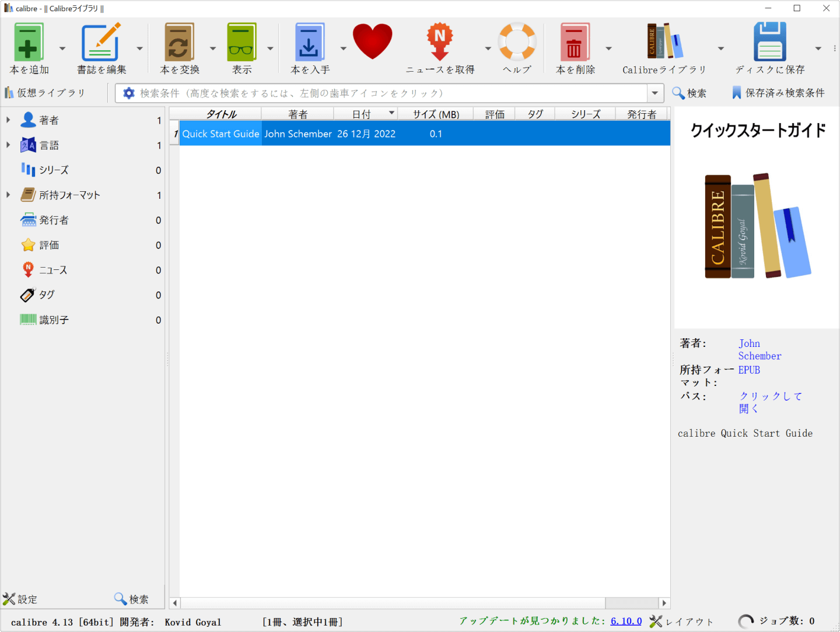This screenshot has width=840, height=632.
Task: Click the ニュースを取得 fetch news icon
Action: pos(440,42)
